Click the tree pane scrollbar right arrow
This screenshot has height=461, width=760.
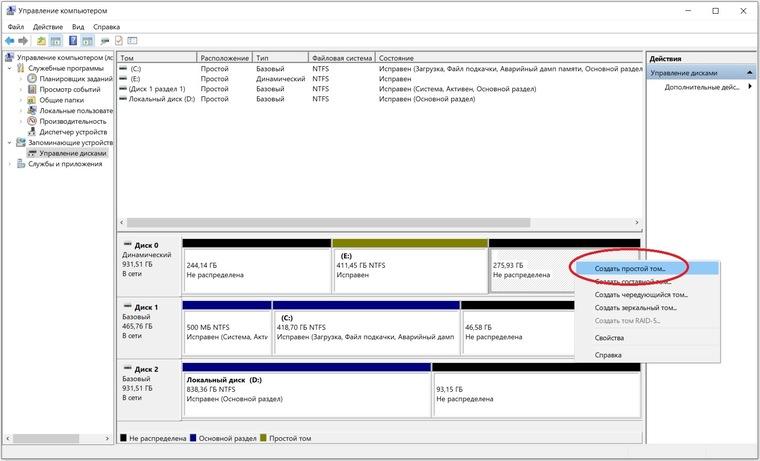tap(107, 438)
